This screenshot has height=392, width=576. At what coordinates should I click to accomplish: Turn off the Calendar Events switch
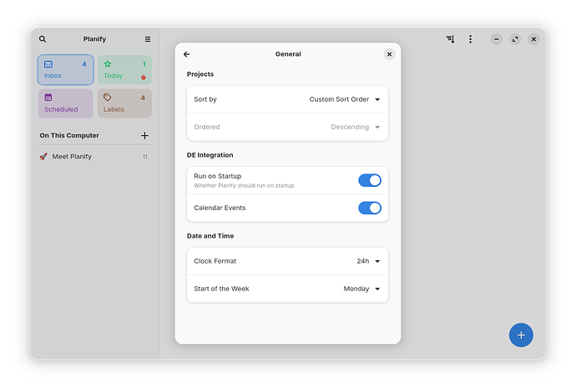point(369,208)
